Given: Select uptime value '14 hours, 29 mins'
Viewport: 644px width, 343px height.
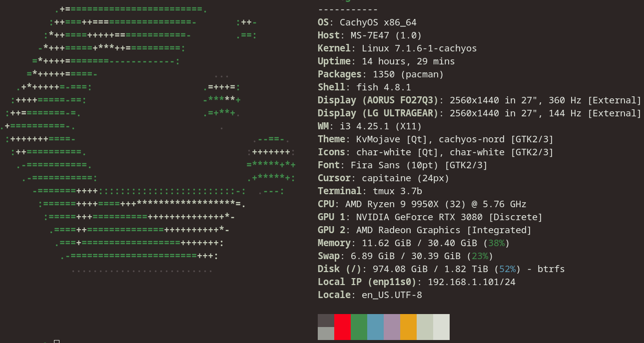Looking at the screenshot, I should (x=408, y=61).
